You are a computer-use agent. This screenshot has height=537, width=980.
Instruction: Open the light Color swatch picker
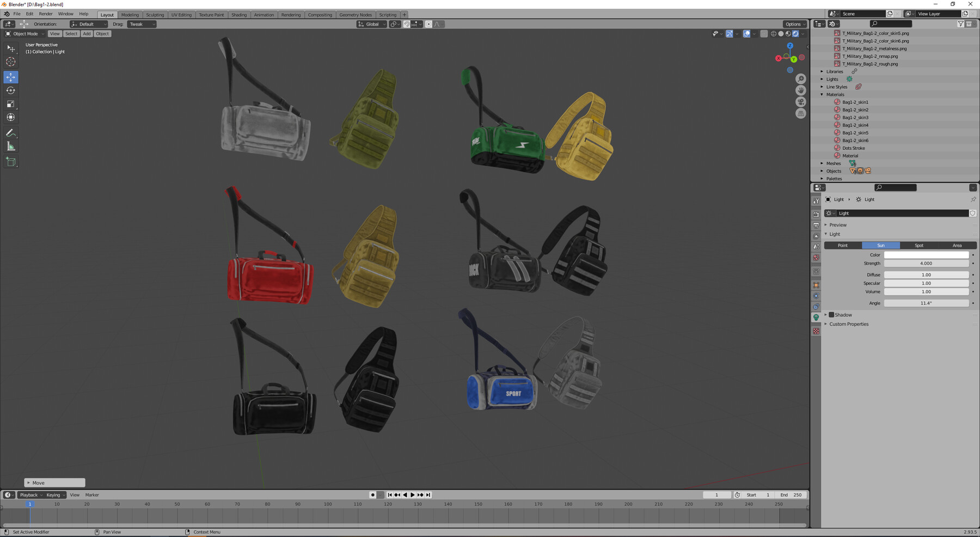point(927,254)
